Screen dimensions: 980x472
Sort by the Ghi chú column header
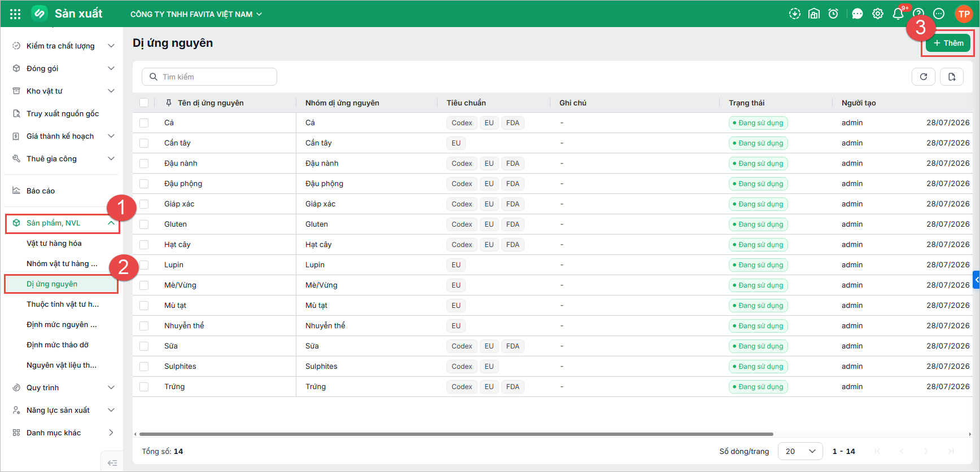(x=573, y=103)
